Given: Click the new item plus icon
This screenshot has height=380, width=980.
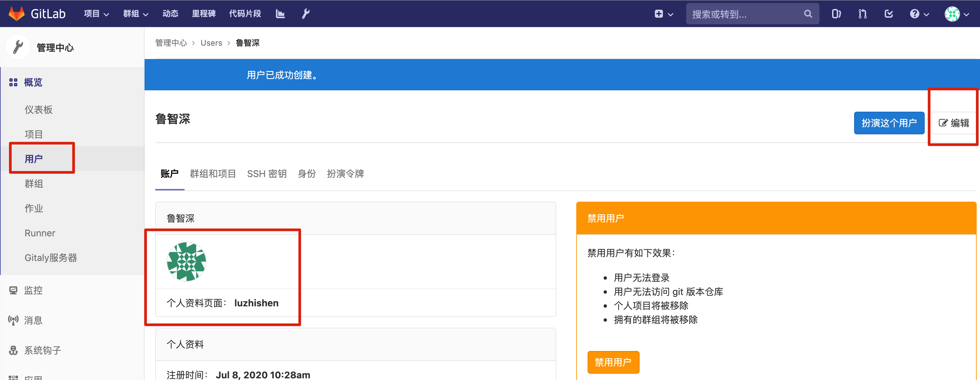Looking at the screenshot, I should click(659, 14).
